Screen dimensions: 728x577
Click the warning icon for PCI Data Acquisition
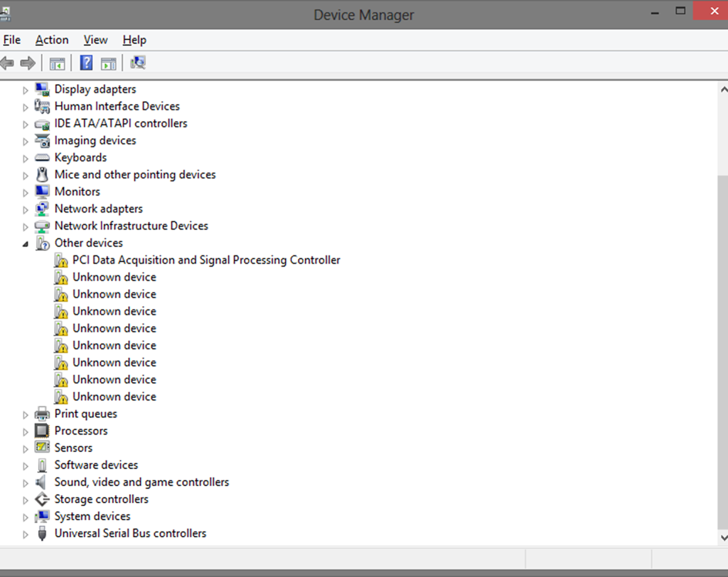61,260
